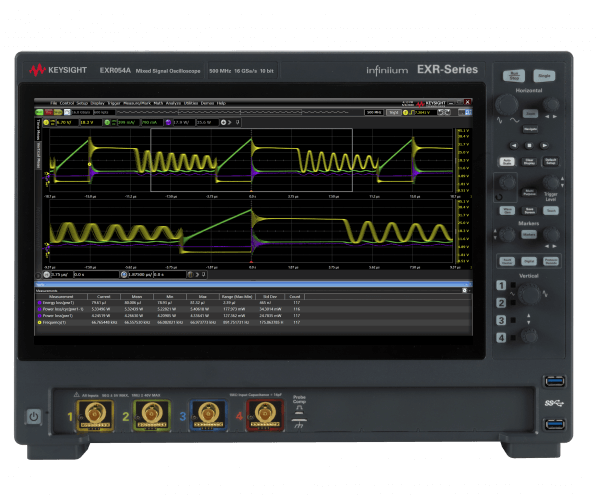Click the yellow Single acquisition icon

point(58,112)
